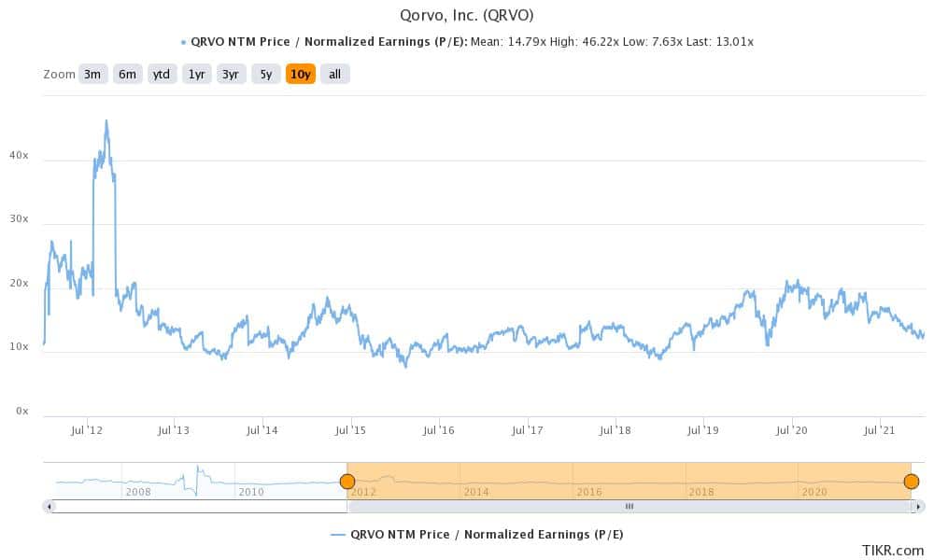Click the Jul '15 x-axis label
The width and height of the screenshot is (934, 560).
tap(350, 430)
